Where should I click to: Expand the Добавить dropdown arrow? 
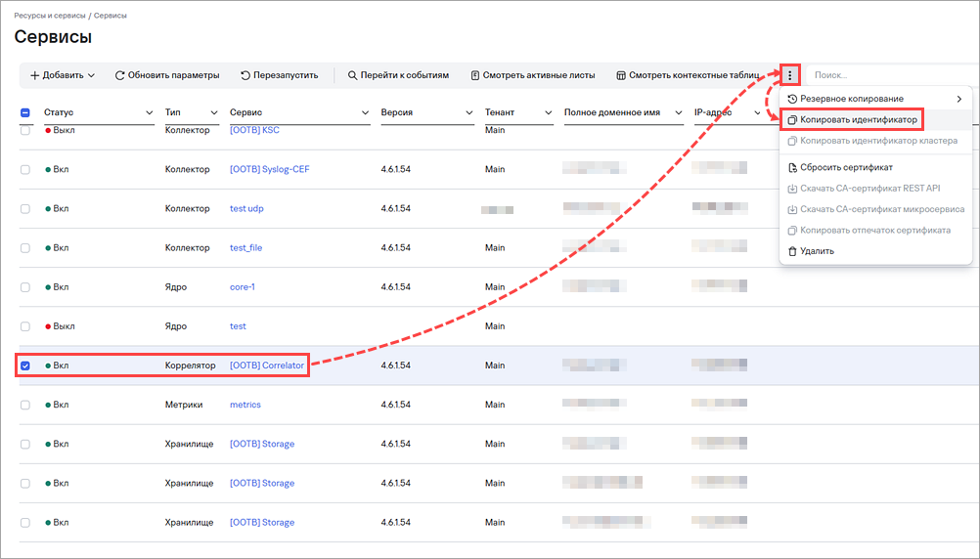click(x=91, y=75)
